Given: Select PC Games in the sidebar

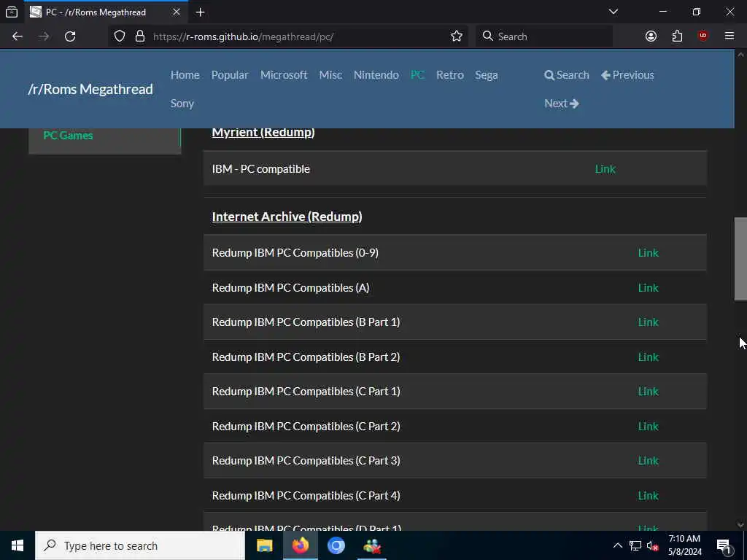Looking at the screenshot, I should coord(68,135).
